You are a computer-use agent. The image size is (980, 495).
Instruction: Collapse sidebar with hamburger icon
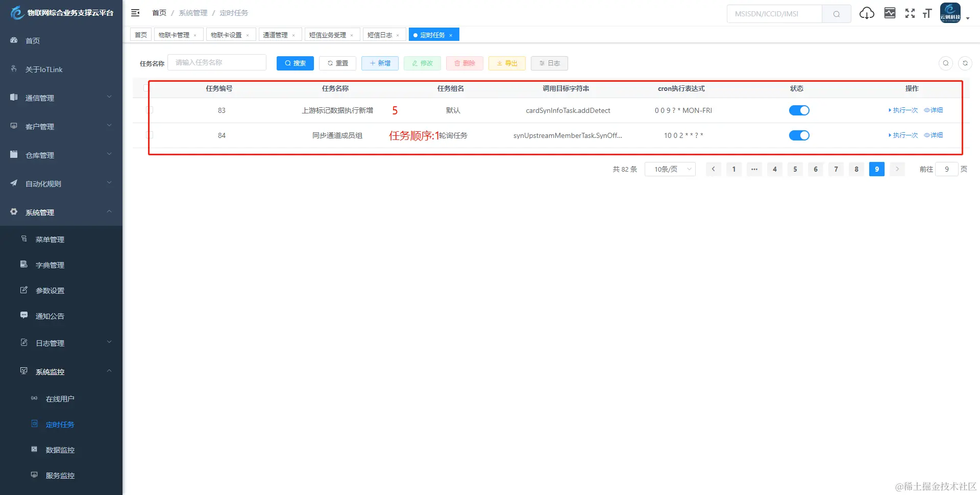click(135, 13)
